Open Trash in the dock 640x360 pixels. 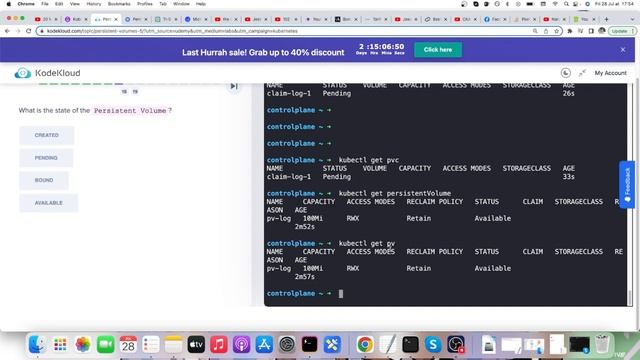[602, 344]
